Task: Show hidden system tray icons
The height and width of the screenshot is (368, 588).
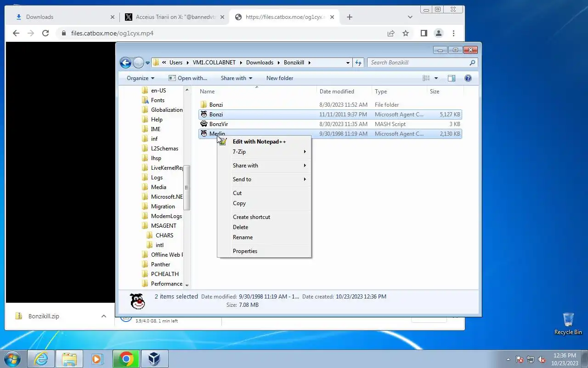Action: click(508, 359)
